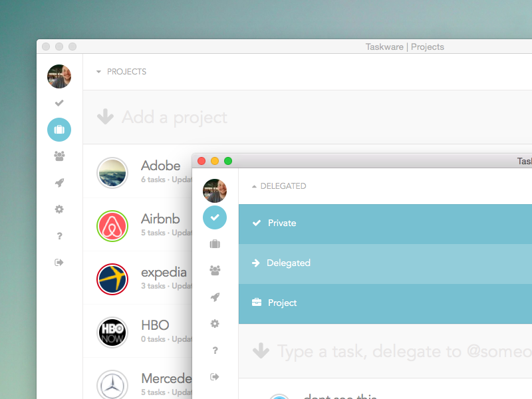The width and height of the screenshot is (532, 399).
Task: Open team people icon in Projects window sidebar
Action: coord(59,156)
